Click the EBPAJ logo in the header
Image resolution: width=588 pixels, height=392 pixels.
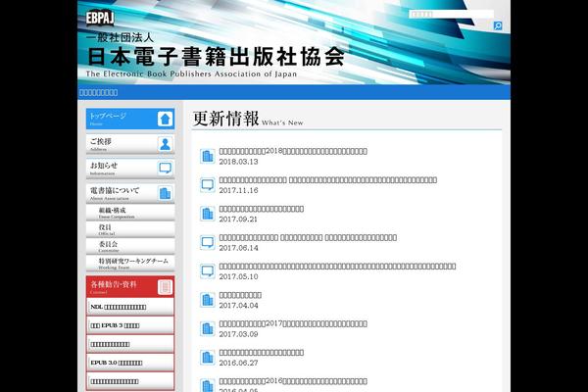coord(100,18)
